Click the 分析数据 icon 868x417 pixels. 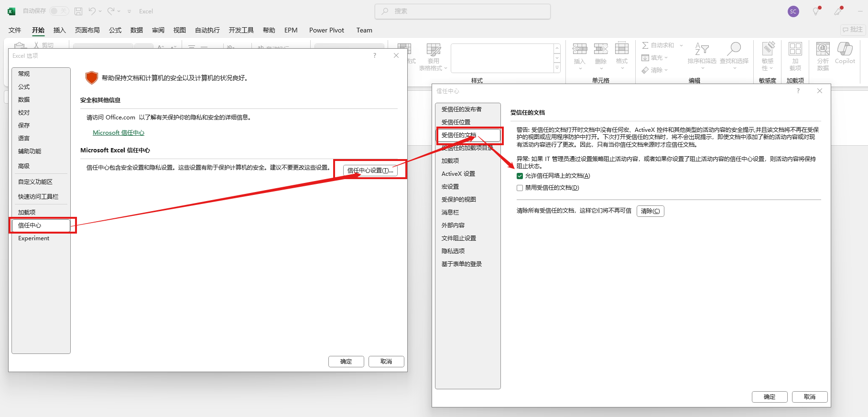[x=823, y=49]
